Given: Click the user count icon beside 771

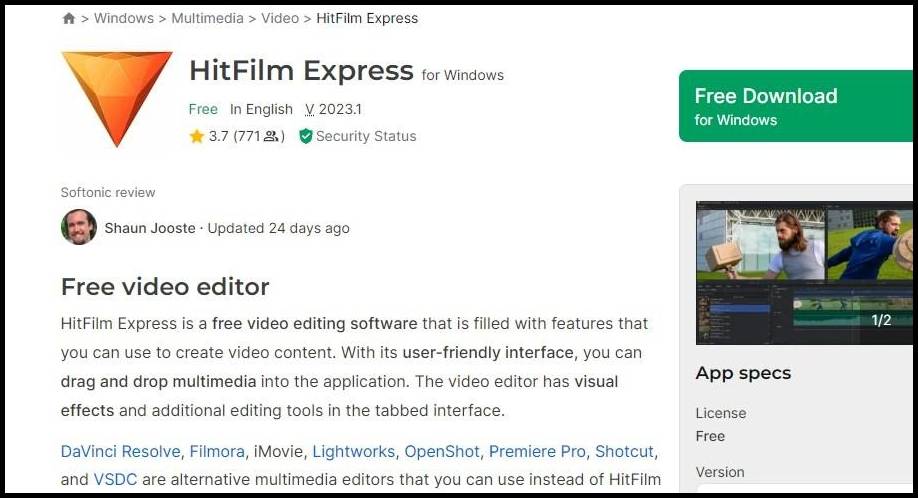Looking at the screenshot, I should (270, 137).
